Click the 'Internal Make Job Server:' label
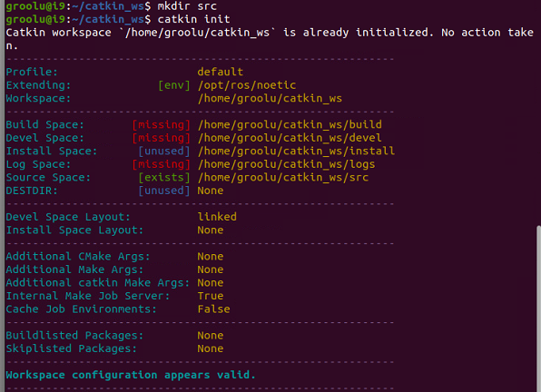Screen dimensions: 541x392 (x=88, y=296)
